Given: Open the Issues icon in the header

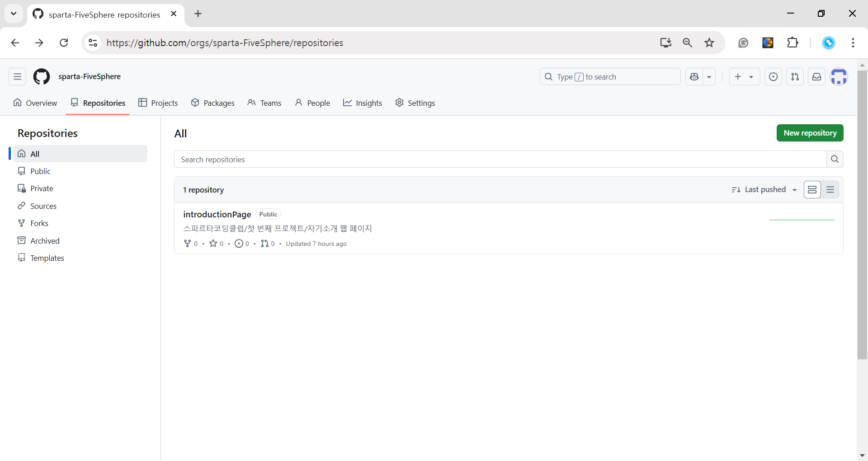Looking at the screenshot, I should (774, 77).
